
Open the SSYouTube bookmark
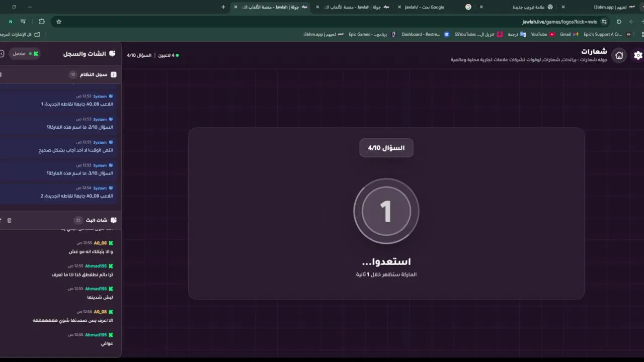point(478,34)
